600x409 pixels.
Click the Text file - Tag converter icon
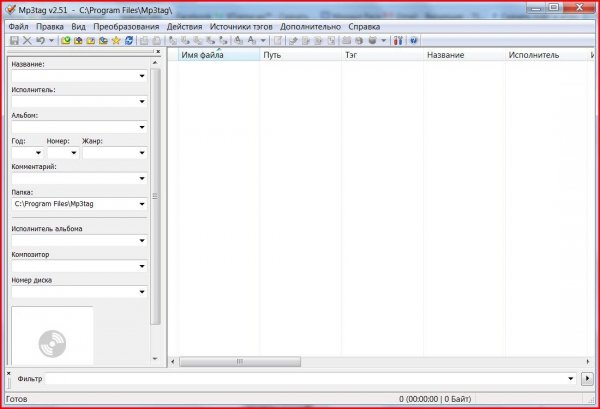[x=211, y=40]
